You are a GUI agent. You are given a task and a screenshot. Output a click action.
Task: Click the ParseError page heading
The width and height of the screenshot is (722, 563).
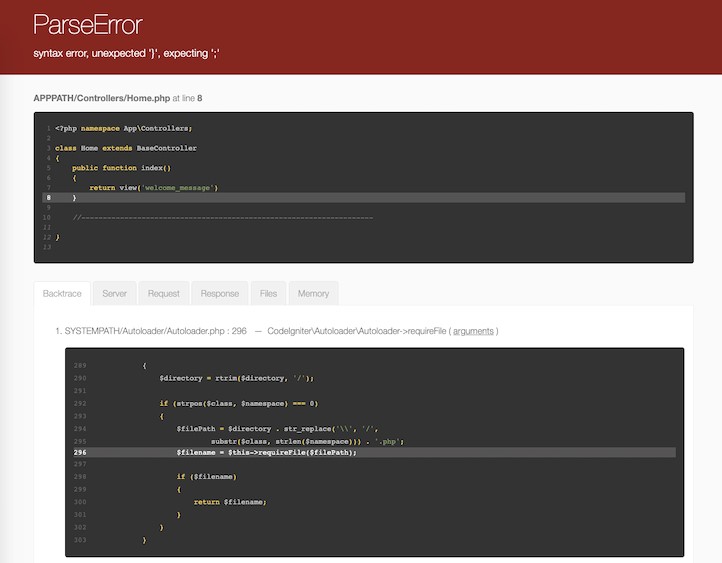click(x=88, y=25)
